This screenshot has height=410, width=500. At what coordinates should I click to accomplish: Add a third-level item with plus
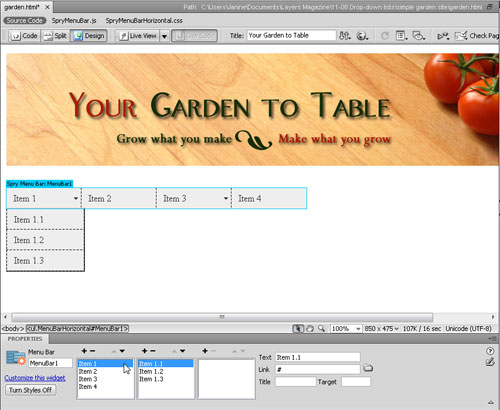[x=205, y=351]
